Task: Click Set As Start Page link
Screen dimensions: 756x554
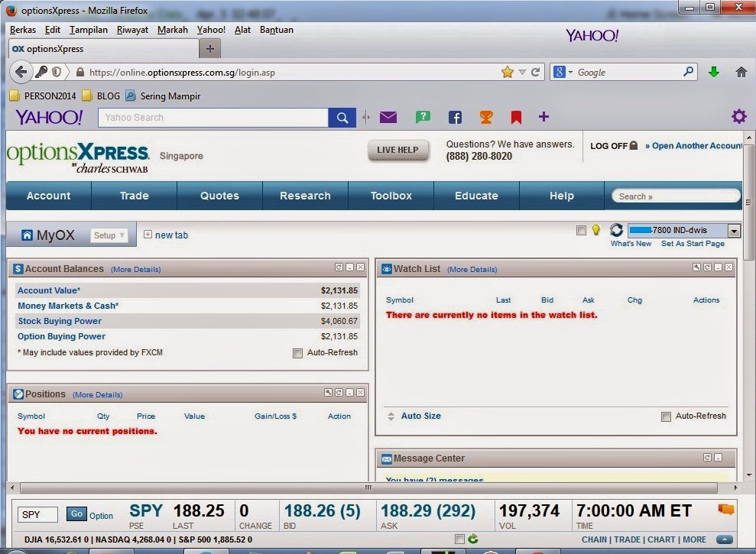Action: (x=693, y=244)
